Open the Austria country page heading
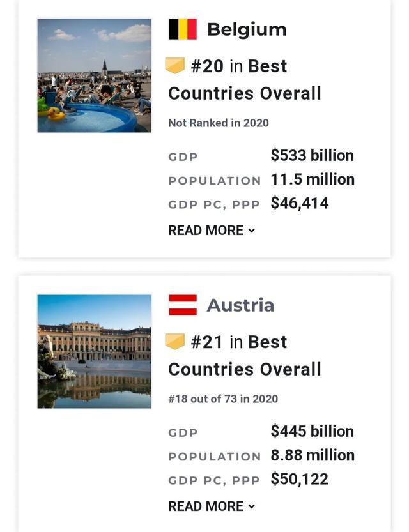Viewport: 409px width, 532px height. 243,305
